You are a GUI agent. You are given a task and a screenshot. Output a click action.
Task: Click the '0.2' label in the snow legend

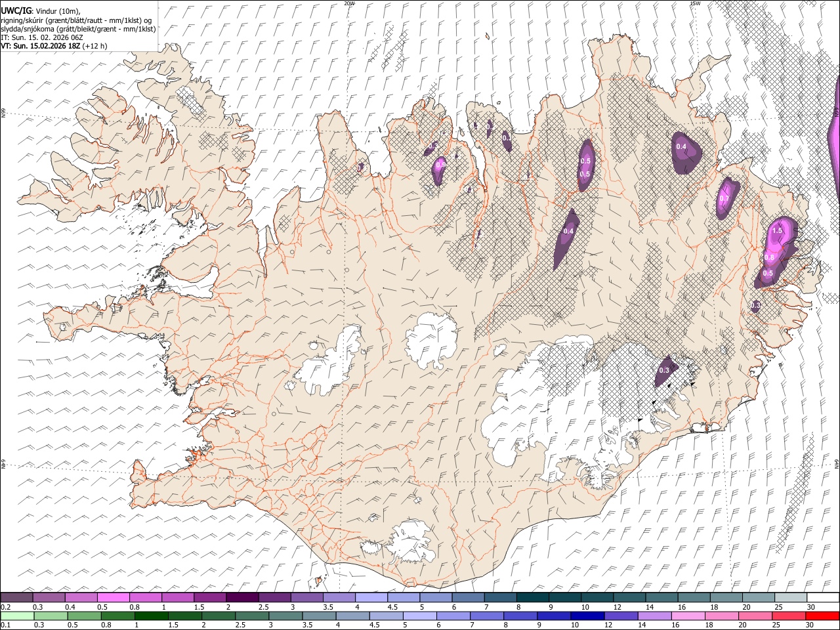(5, 607)
